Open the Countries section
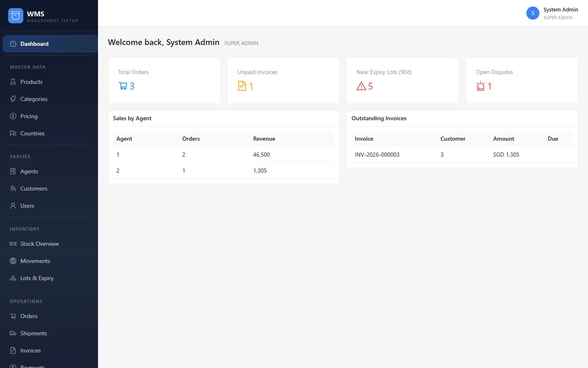Screen dimensions: 588x368 click(x=51, y=133)
